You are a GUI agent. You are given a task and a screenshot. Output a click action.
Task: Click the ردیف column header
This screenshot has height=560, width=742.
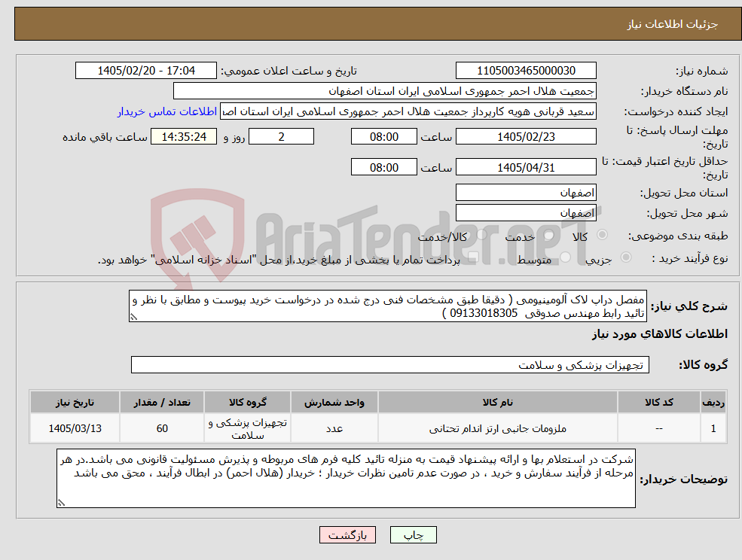point(713,403)
